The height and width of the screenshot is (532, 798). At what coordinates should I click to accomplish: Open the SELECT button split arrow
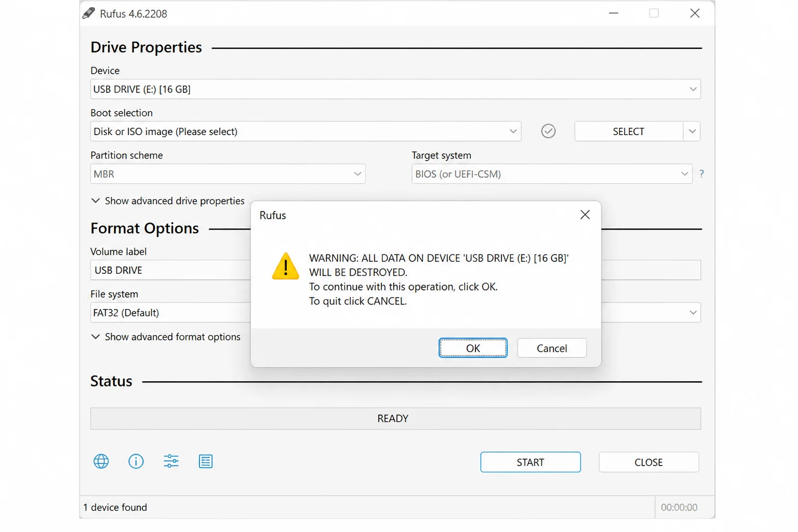[x=692, y=131]
